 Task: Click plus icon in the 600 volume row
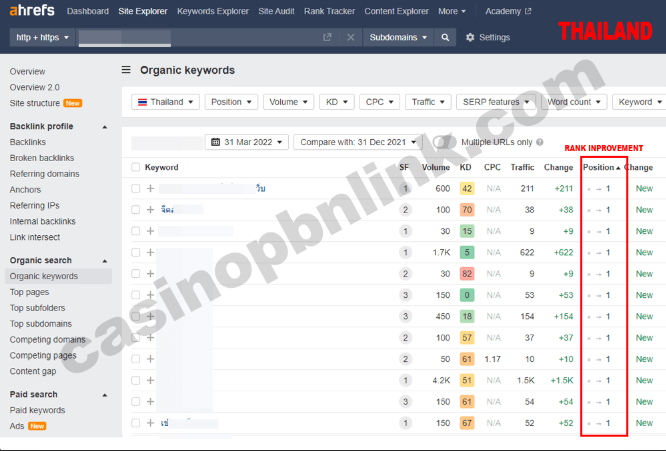point(150,188)
